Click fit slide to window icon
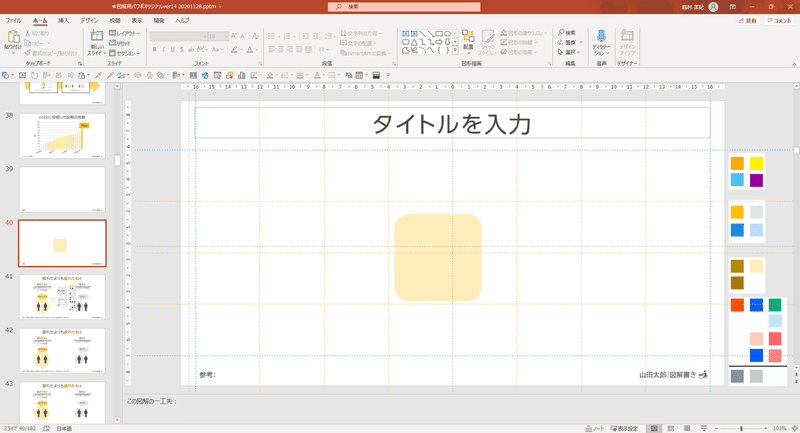800x433 pixels. click(x=793, y=427)
